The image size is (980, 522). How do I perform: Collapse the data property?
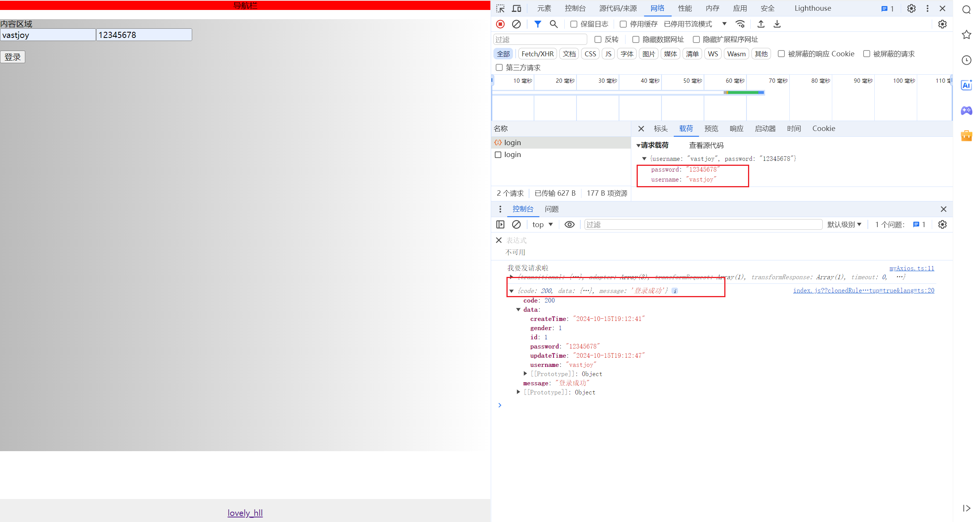tap(518, 309)
